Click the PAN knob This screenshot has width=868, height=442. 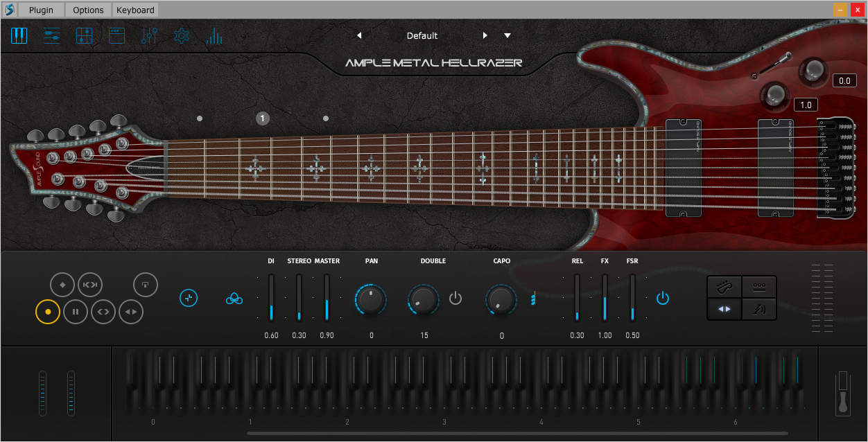[371, 299]
